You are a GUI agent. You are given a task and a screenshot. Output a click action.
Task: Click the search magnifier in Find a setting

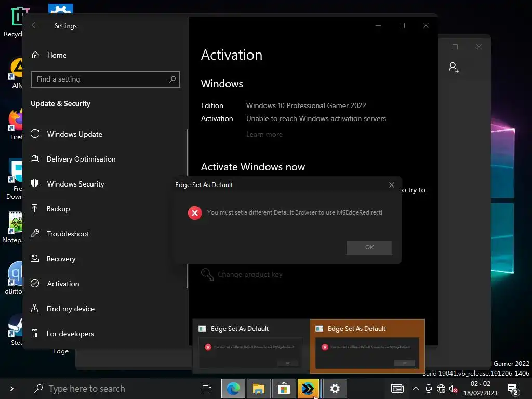coord(172,79)
